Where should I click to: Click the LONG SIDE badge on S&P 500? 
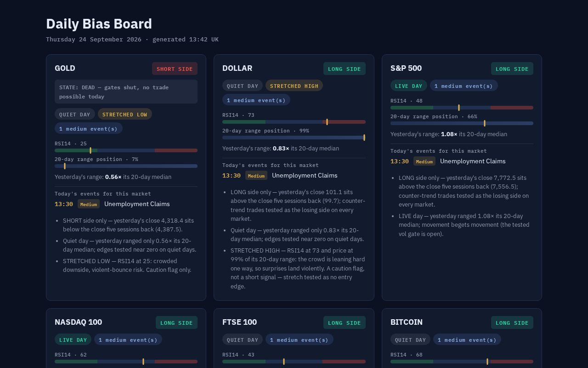(x=512, y=69)
